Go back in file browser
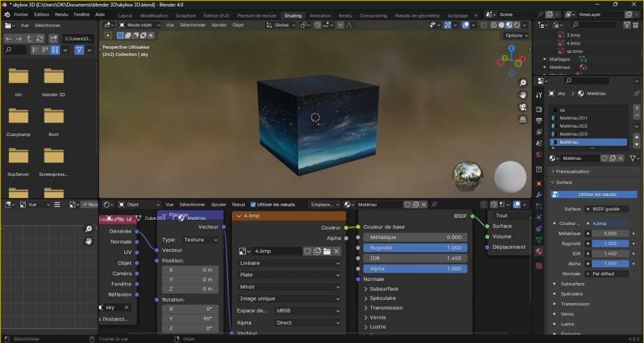 tap(8, 39)
